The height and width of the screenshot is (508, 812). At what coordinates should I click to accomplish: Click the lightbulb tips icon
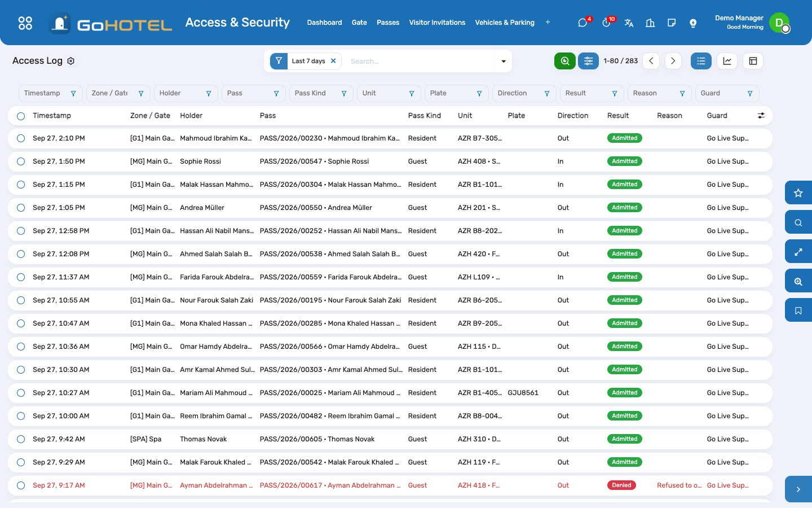pyautogui.click(x=693, y=23)
